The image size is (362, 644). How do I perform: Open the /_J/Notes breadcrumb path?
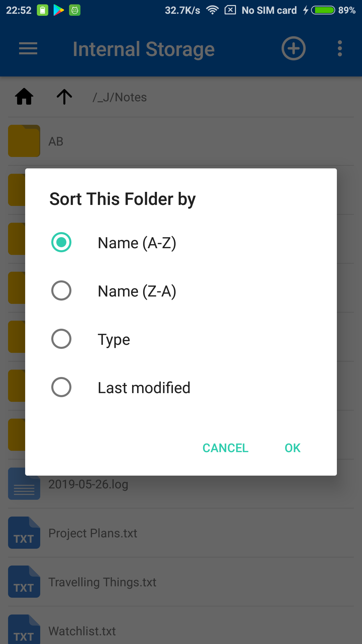[120, 97]
